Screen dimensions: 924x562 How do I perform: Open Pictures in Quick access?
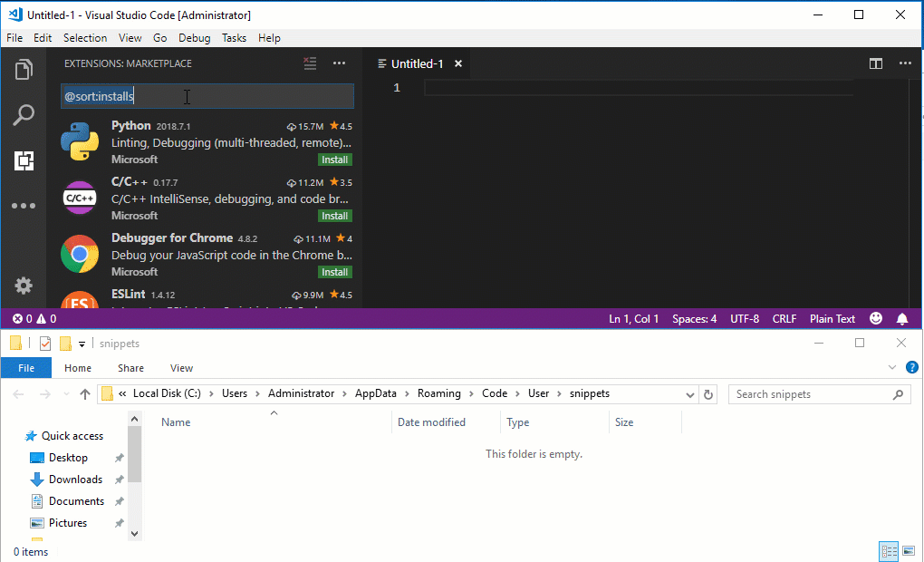[x=68, y=523]
